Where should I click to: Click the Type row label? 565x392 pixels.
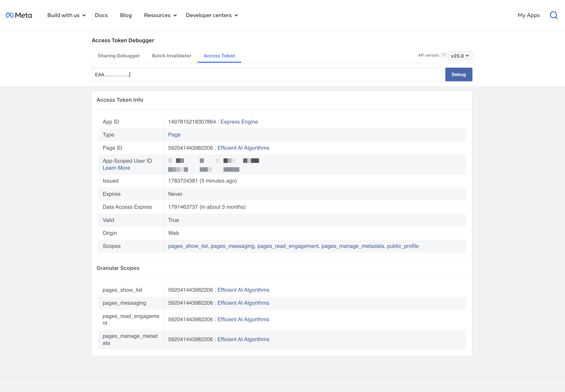(108, 135)
